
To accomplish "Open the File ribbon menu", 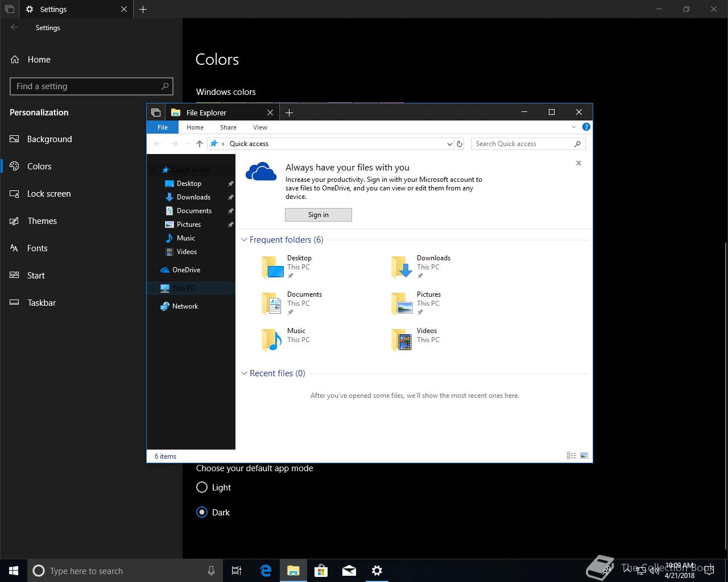I will click(163, 127).
